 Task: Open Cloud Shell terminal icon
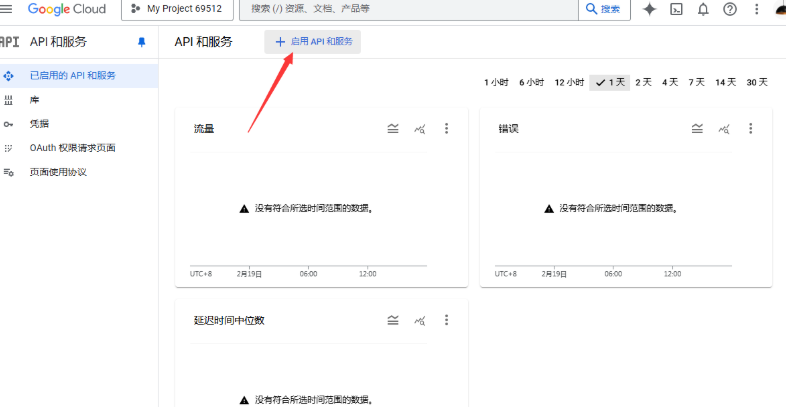click(x=677, y=9)
